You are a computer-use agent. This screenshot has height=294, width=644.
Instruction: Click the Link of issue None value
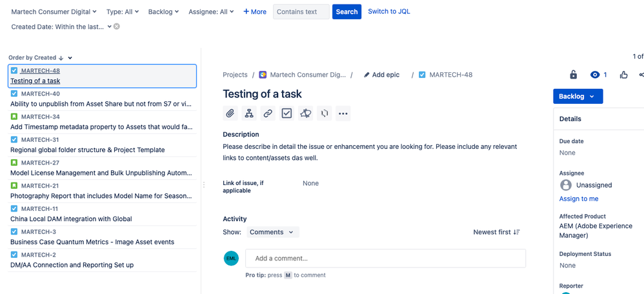(x=310, y=184)
